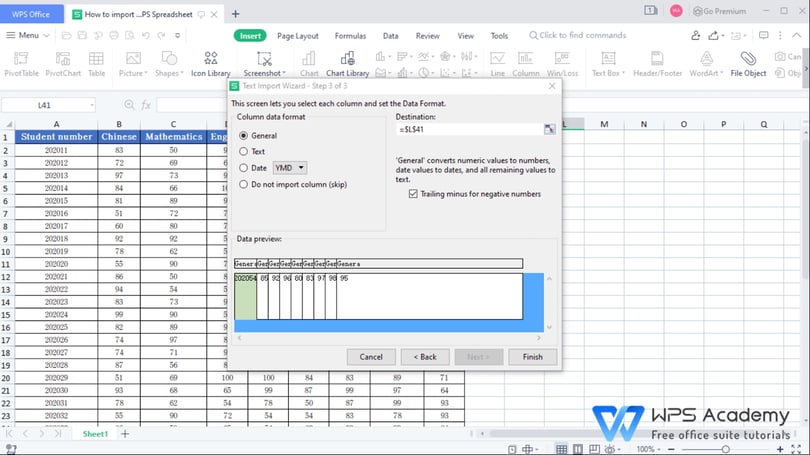Open the Icon Library tool
Viewport: 810px width, 455px height.
pos(210,59)
